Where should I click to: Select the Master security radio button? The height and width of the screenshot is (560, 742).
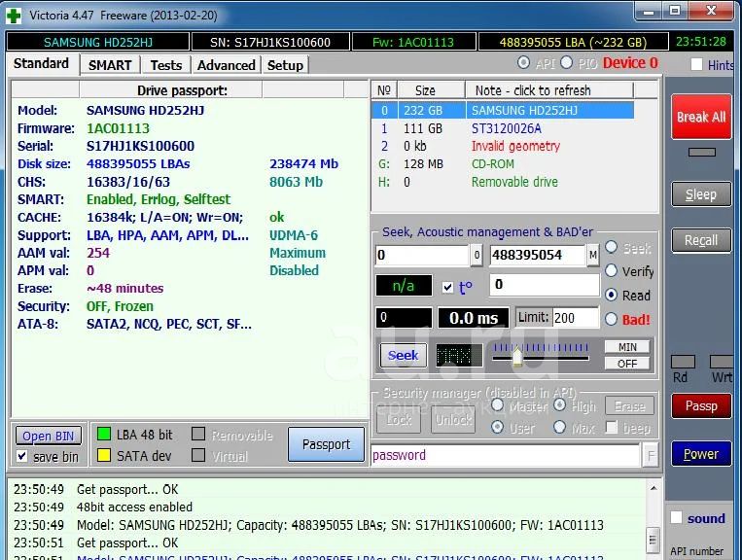click(x=497, y=404)
